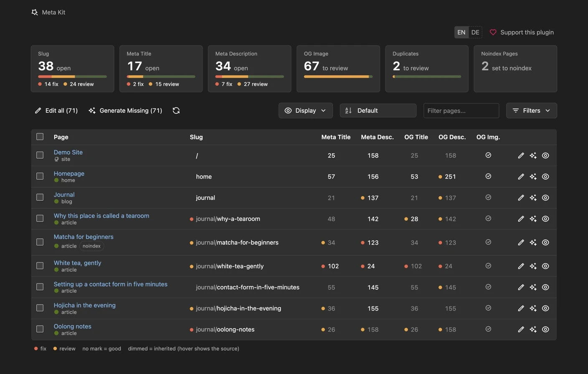Click Generate Missing (71)

[125, 111]
